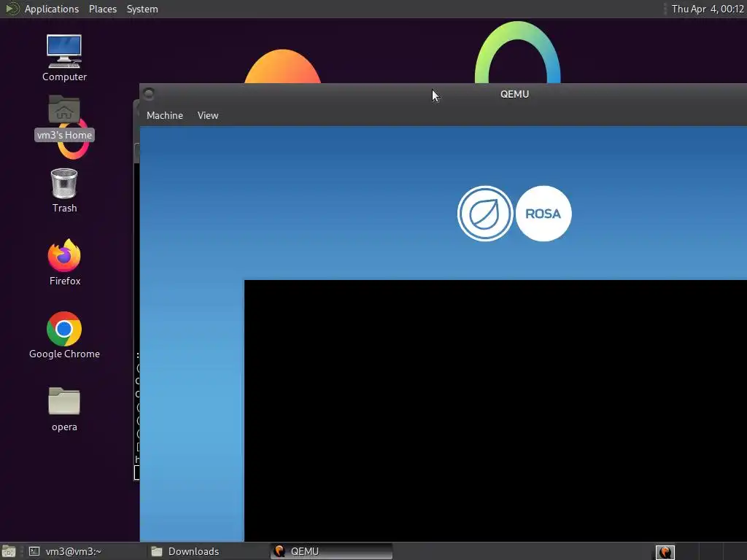
Task: Select the Firefox desktop icon
Action: click(x=64, y=262)
